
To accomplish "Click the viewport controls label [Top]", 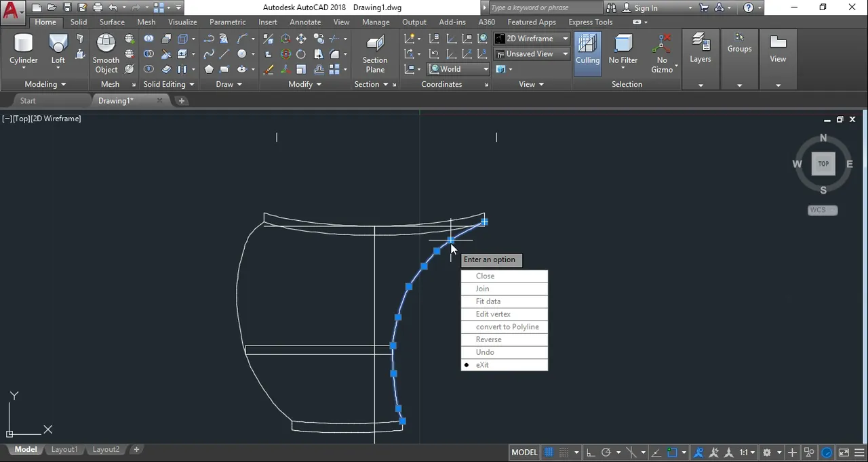I will 21,119.
